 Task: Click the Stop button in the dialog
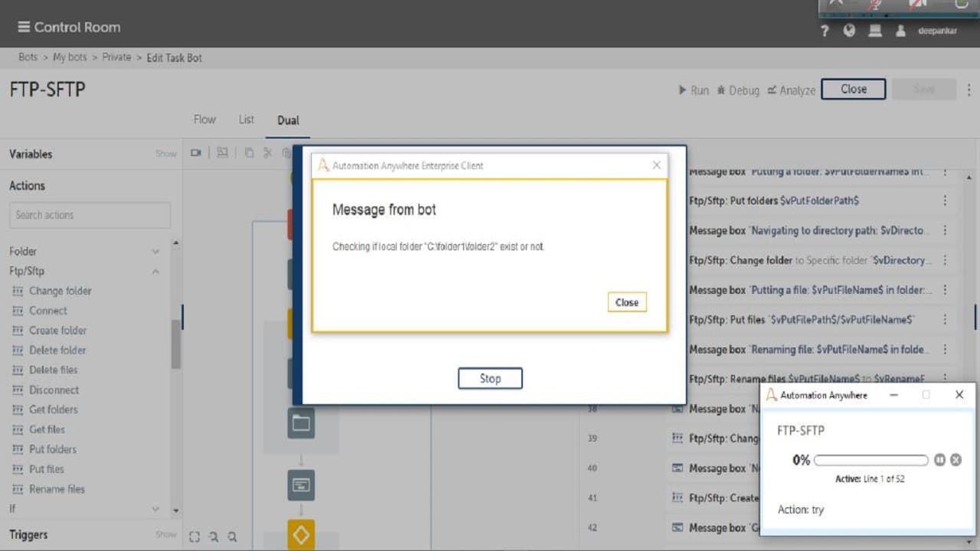click(x=490, y=378)
